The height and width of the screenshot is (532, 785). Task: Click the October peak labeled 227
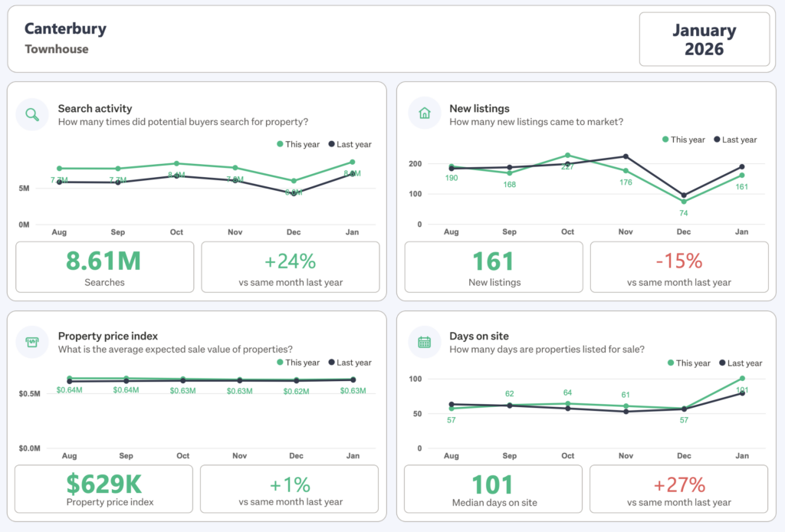(x=567, y=154)
